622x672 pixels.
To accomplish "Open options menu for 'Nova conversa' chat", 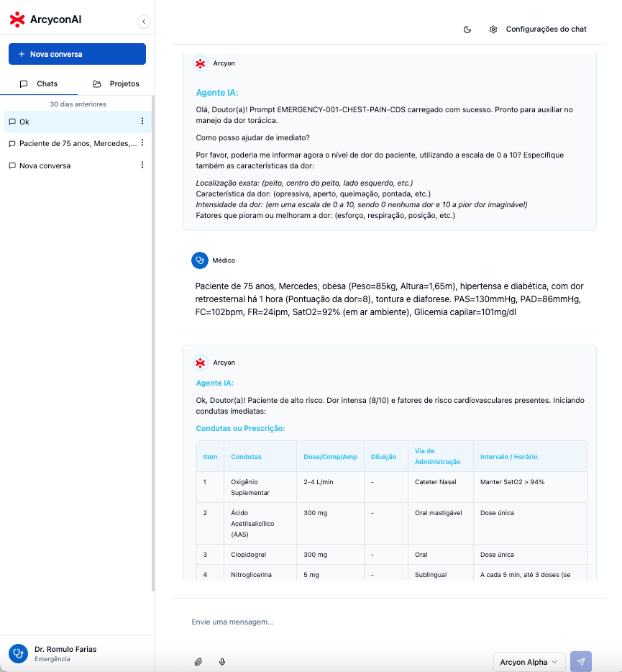I will coord(142,165).
